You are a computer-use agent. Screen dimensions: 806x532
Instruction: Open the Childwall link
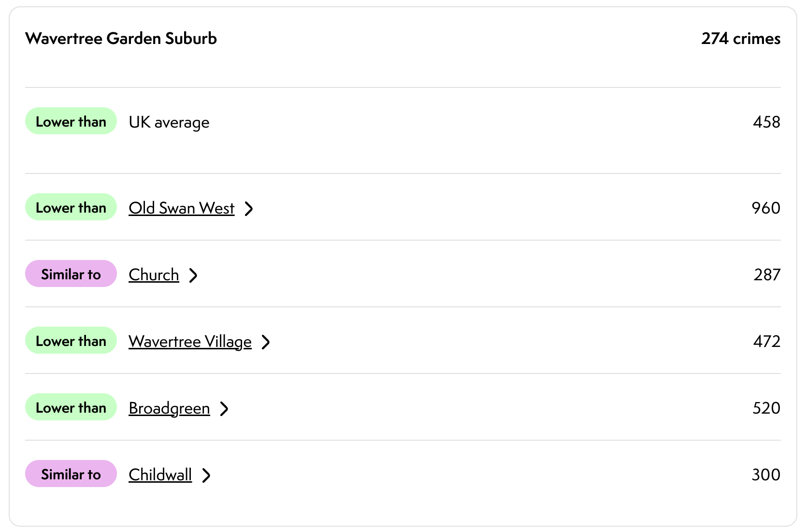[160, 475]
